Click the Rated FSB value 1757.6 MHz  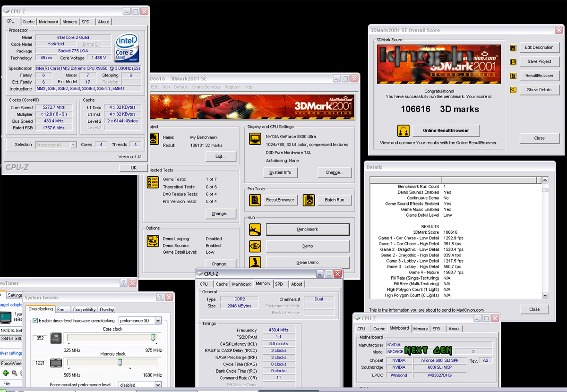pos(54,128)
